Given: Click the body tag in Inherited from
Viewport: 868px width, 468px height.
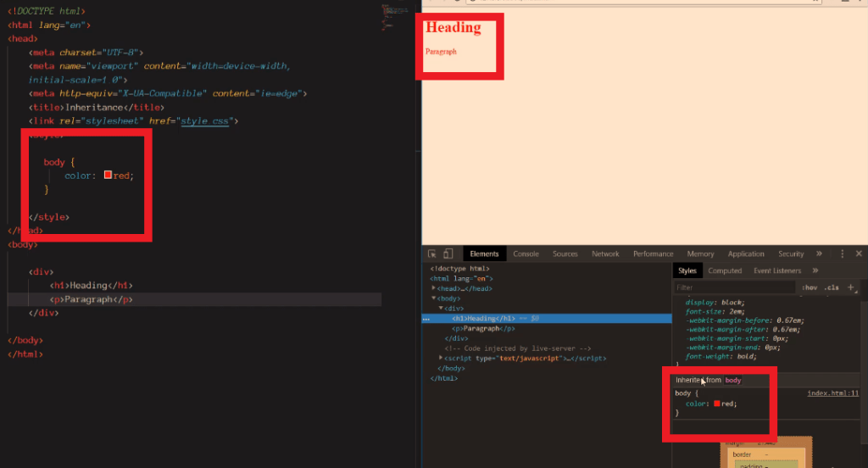Looking at the screenshot, I should tap(733, 381).
